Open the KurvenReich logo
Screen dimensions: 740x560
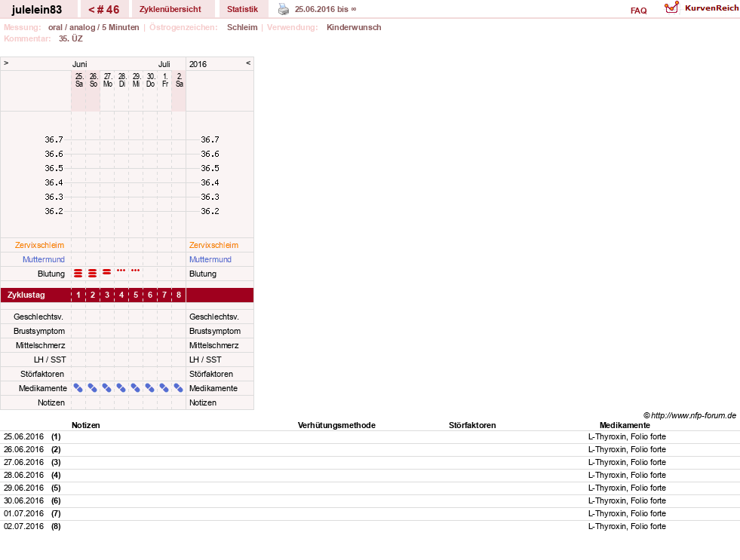702,8
